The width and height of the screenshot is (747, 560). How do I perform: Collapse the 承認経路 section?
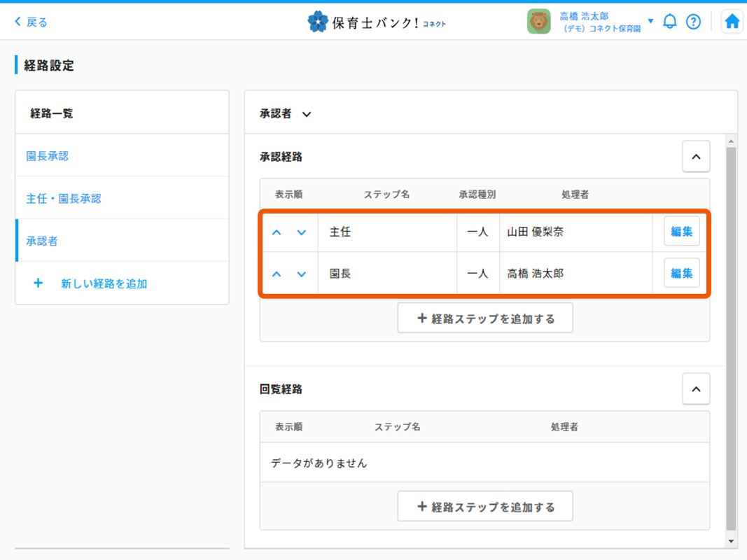(696, 157)
